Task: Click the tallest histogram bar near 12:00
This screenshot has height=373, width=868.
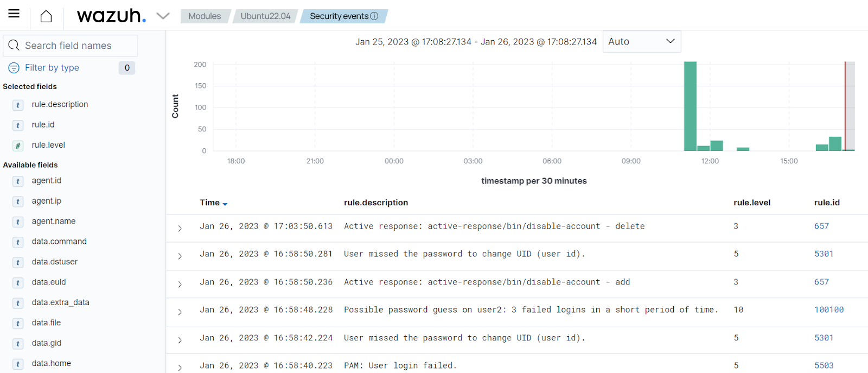Action: click(690, 106)
